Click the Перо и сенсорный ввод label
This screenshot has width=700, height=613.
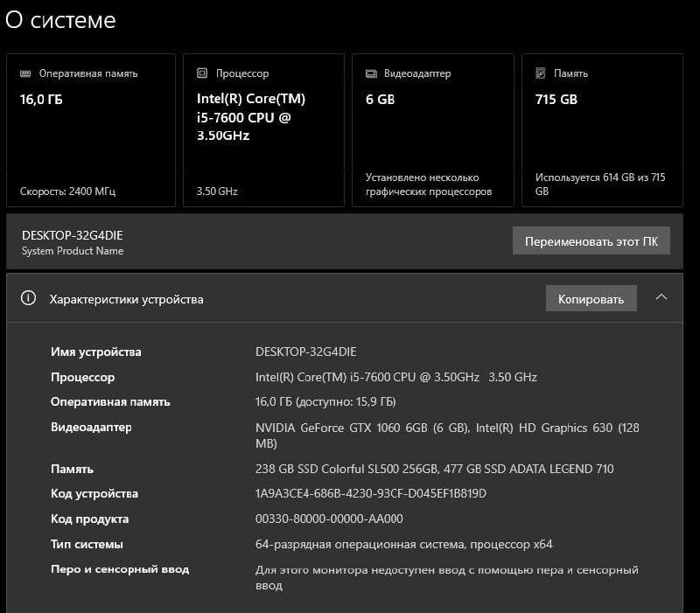tap(120, 569)
